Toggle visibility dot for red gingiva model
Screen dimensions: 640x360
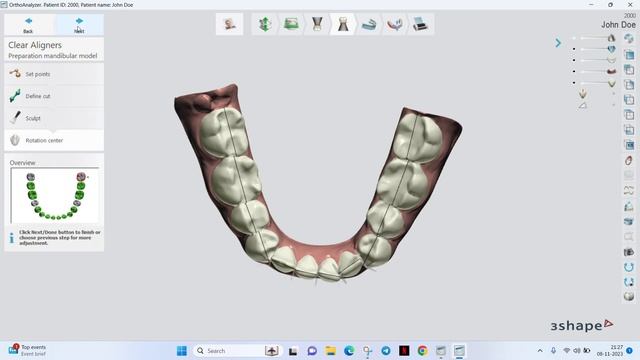[574, 71]
